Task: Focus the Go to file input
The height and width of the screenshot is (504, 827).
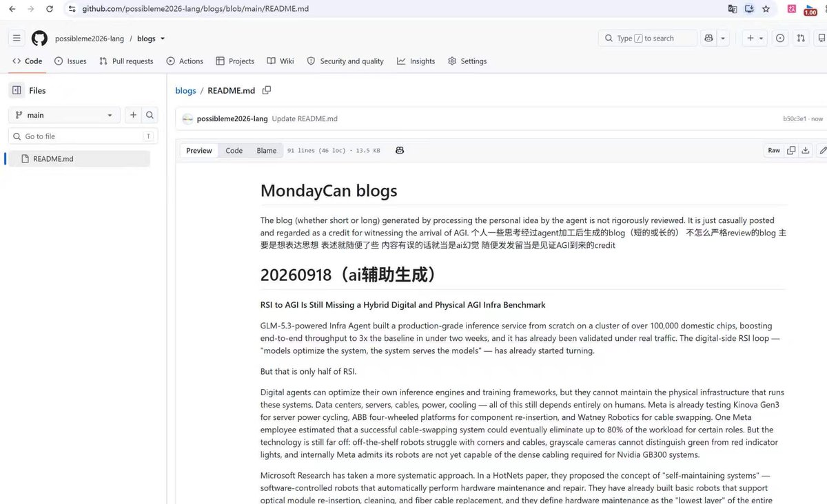Action: (83, 136)
